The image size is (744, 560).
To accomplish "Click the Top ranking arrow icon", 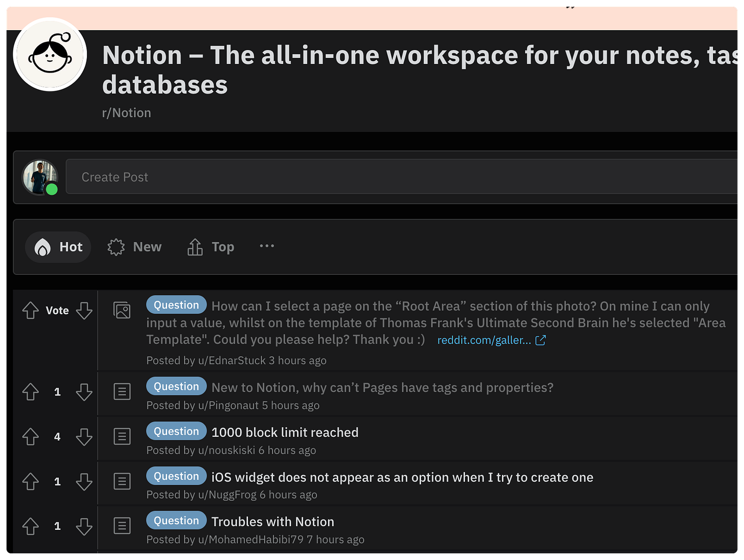I will (x=195, y=247).
